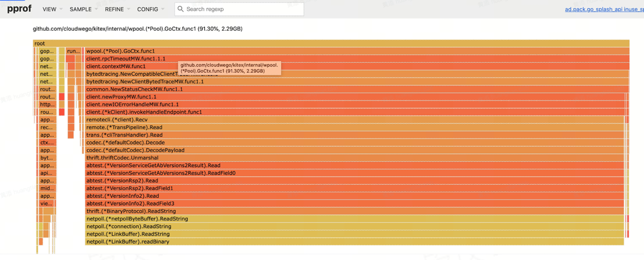
Task: Click the search magnifier icon
Action: (181, 9)
